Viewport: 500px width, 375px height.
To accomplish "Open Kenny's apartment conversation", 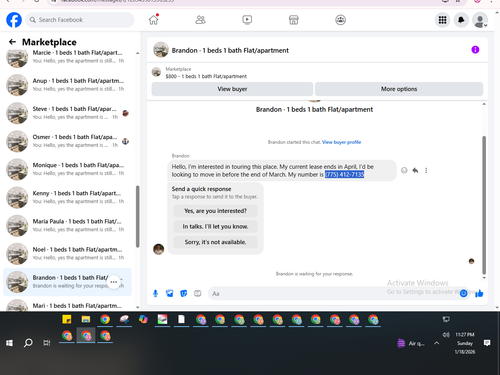I will [67, 197].
